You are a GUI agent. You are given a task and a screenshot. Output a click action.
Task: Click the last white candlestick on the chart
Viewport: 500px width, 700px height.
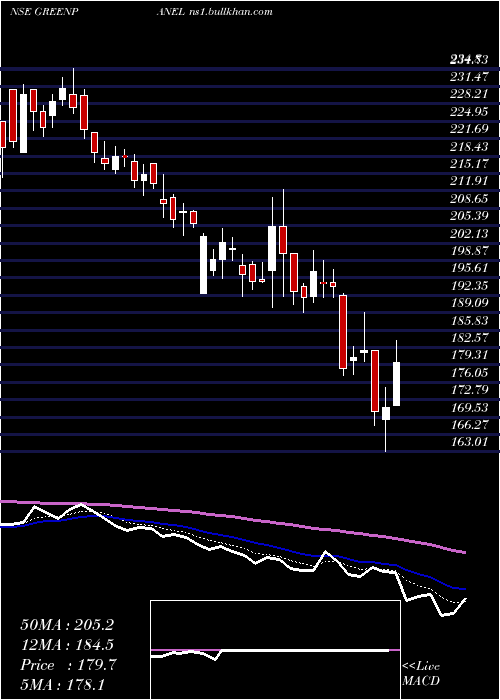click(x=396, y=384)
